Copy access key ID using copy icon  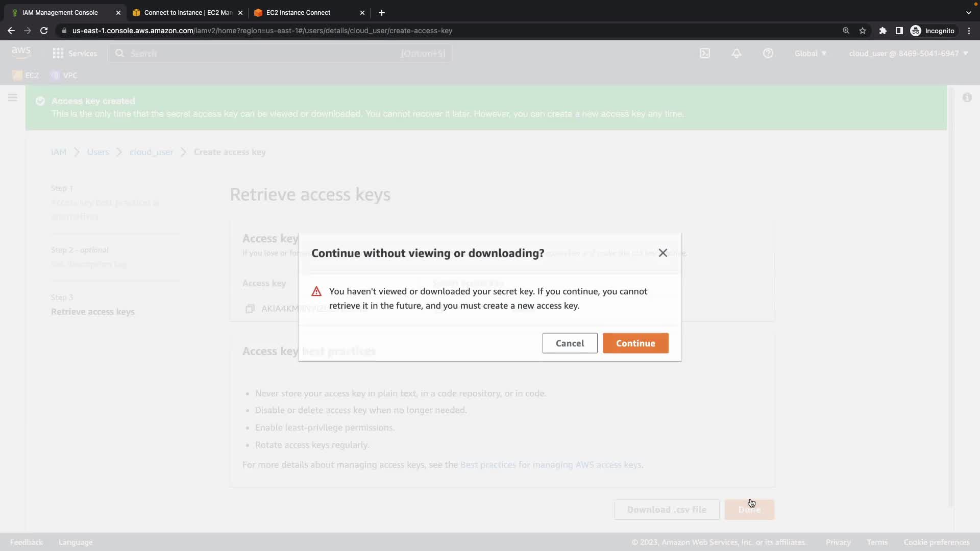point(250,309)
